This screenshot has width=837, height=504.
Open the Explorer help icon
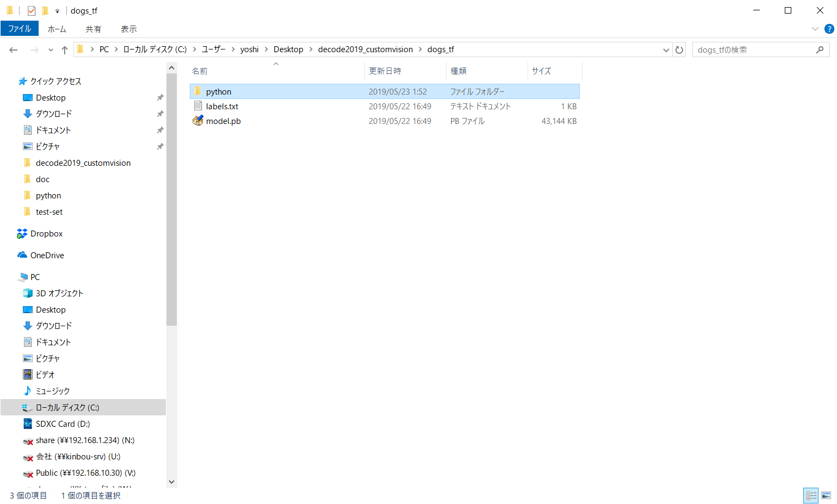[x=829, y=29]
